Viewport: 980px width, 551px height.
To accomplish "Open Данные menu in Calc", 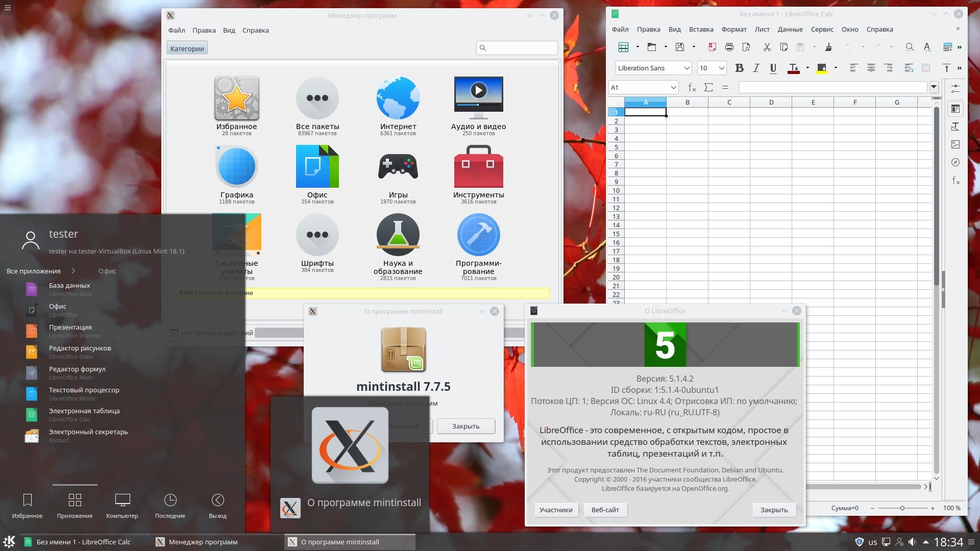I will click(790, 29).
